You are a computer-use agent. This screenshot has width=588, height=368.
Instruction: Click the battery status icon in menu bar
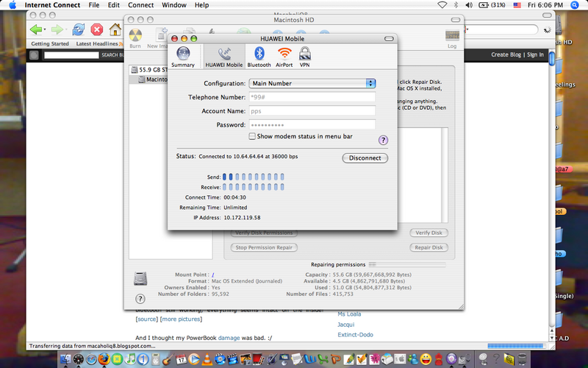click(484, 5)
